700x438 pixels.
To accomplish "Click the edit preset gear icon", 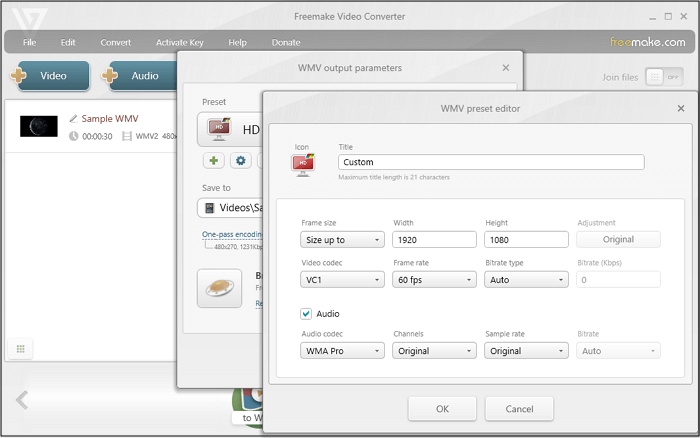I will click(x=241, y=161).
